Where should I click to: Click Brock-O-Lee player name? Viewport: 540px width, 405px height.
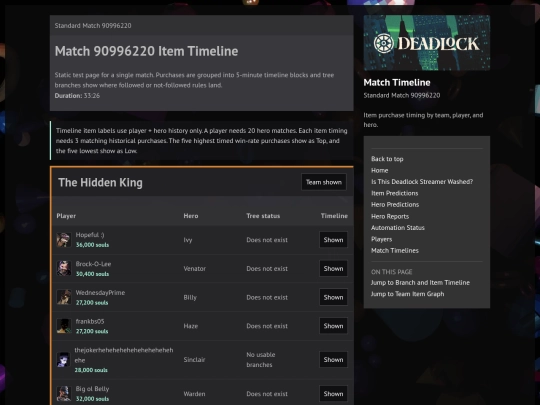coord(93,264)
